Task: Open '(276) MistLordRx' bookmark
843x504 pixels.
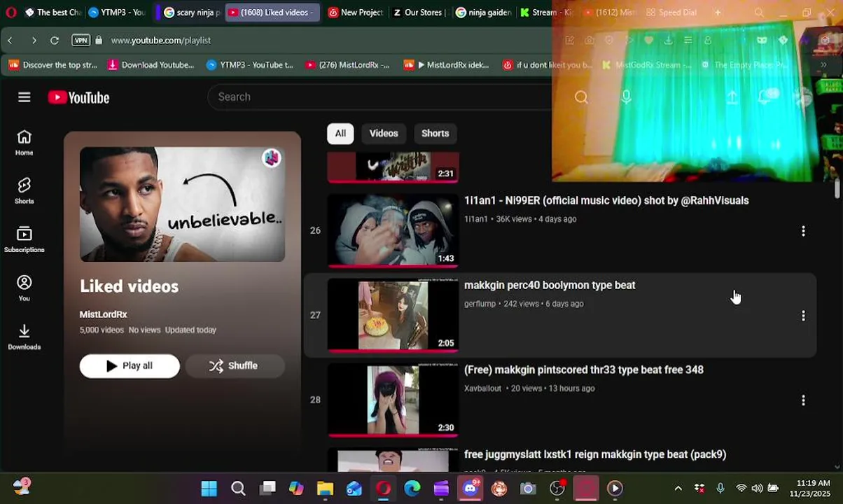Action: click(347, 65)
